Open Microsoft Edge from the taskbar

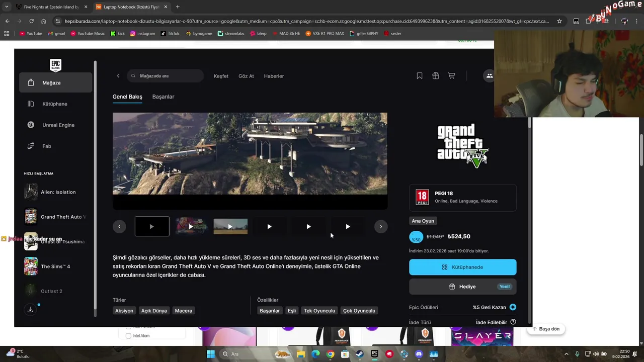point(315,354)
